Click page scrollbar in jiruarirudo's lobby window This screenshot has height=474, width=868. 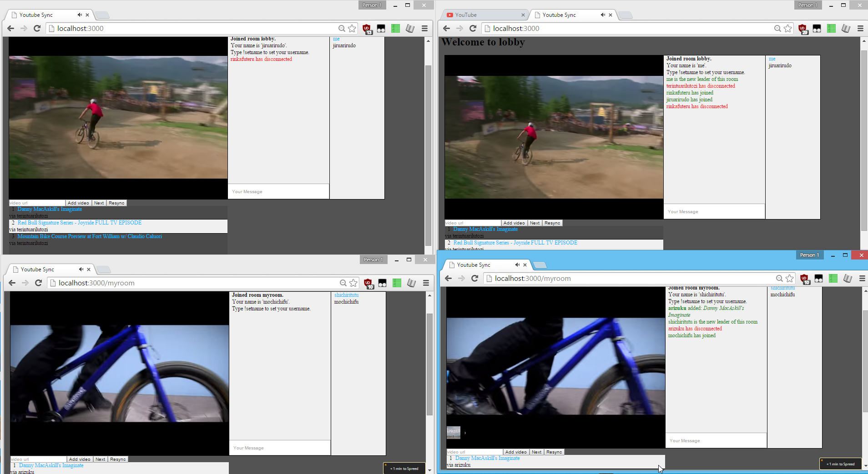[428, 155]
